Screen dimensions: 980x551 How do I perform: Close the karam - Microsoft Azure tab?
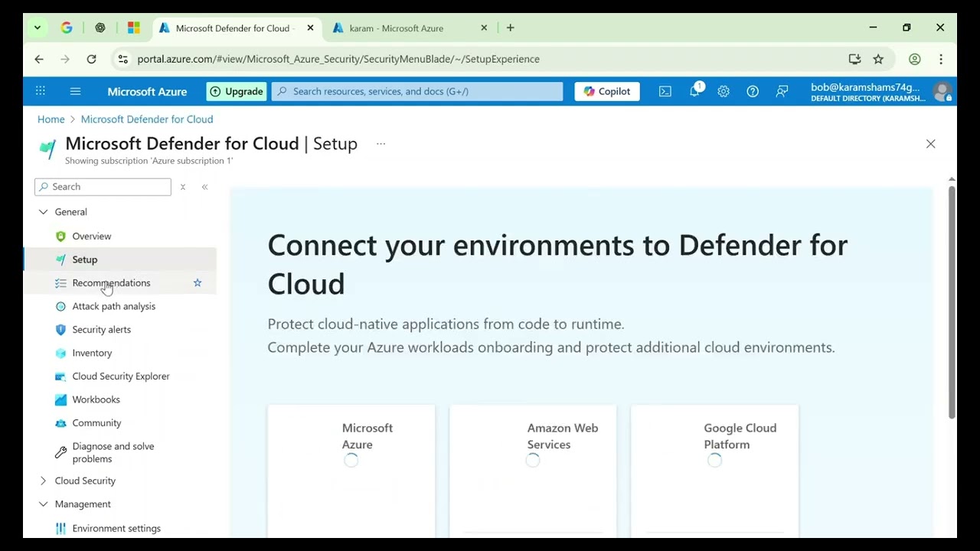point(484,28)
